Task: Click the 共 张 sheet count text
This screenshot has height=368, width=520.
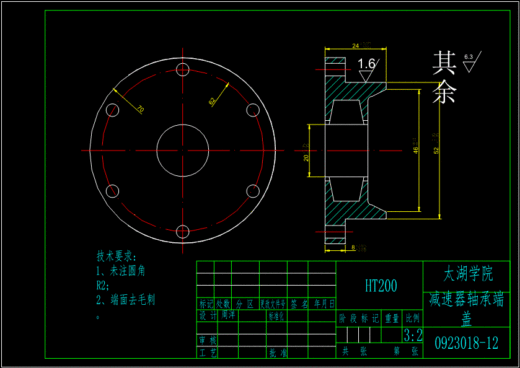Action: pos(355,351)
